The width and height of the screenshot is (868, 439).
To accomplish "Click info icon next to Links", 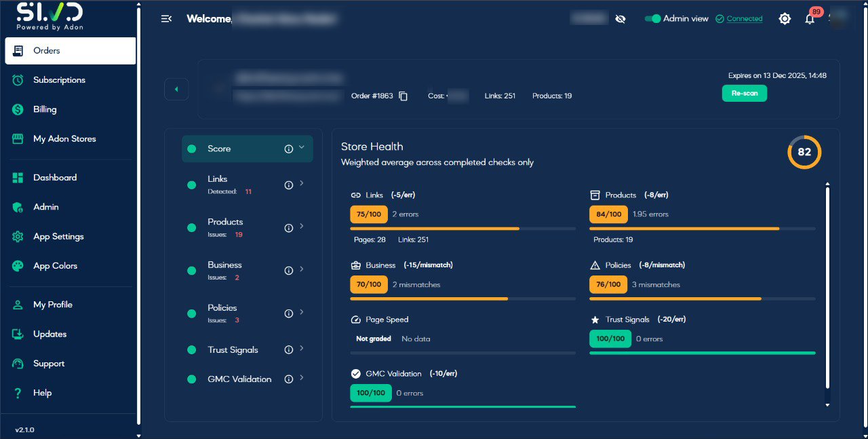I will [288, 184].
